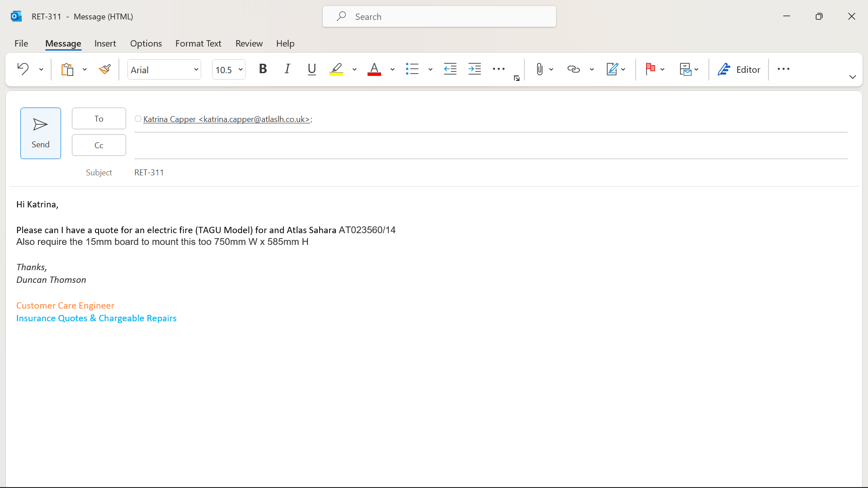Click the Insert Link chain icon

pos(573,69)
